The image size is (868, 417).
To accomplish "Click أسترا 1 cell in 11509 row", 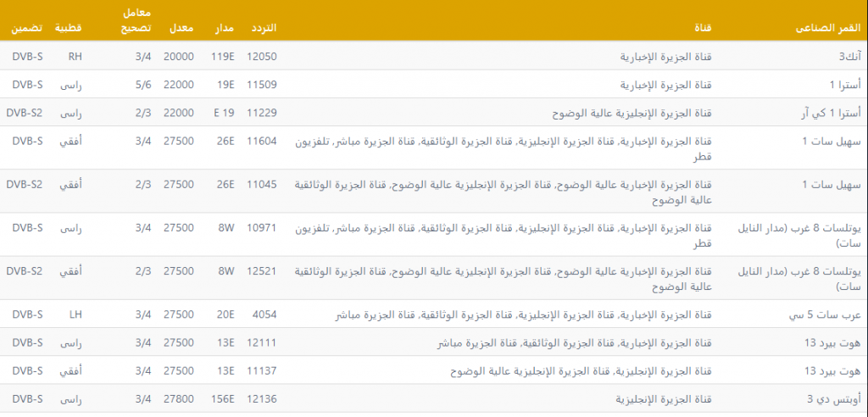I will [847, 85].
